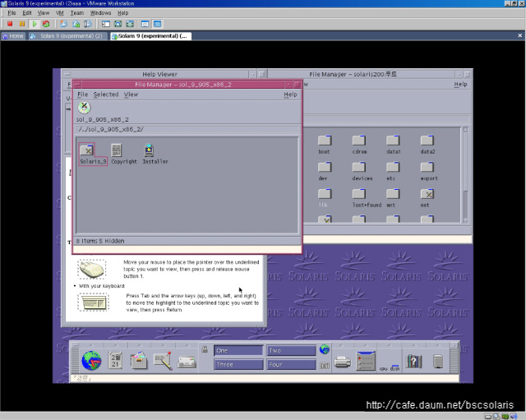526x420 pixels.
Task: Switch to workspace Three
Action: click(x=238, y=365)
